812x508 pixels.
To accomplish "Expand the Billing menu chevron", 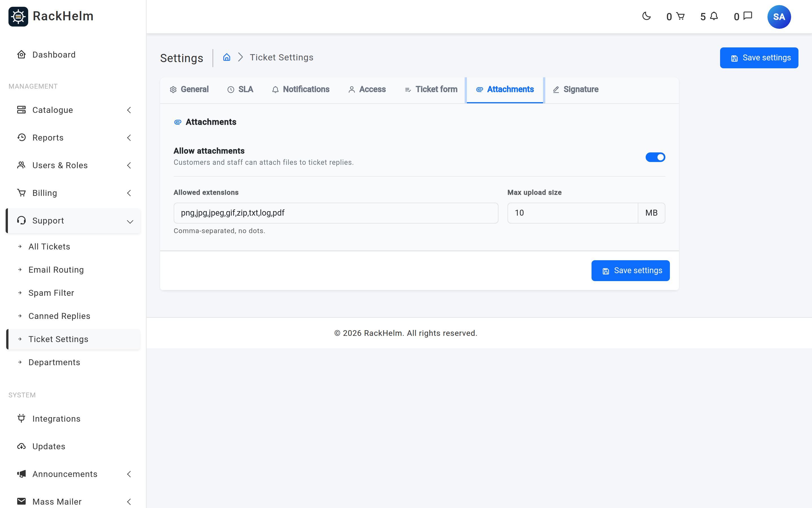I will (129, 193).
